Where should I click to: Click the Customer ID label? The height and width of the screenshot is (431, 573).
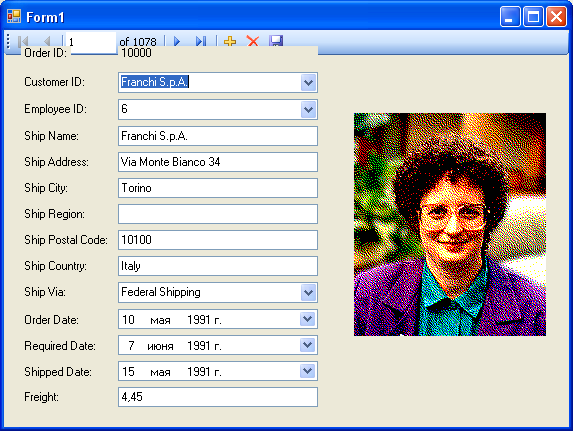pyautogui.click(x=54, y=82)
